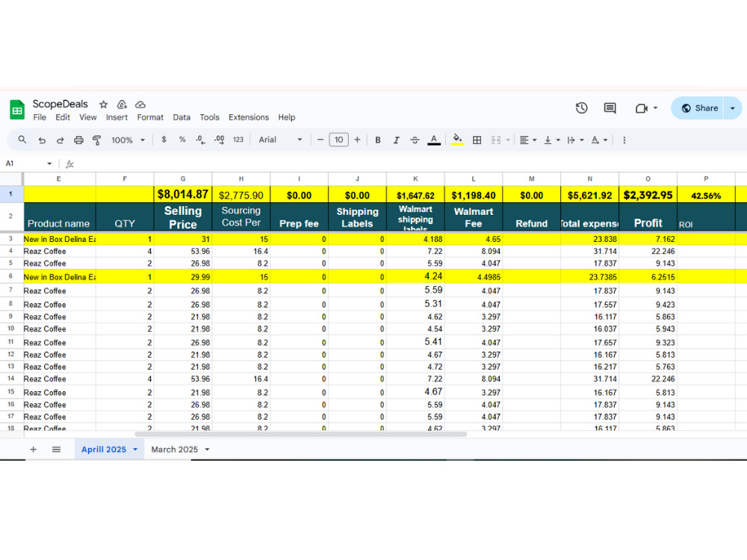747x560 pixels.
Task: Open the Arial font dropdown
Action: coord(280,140)
